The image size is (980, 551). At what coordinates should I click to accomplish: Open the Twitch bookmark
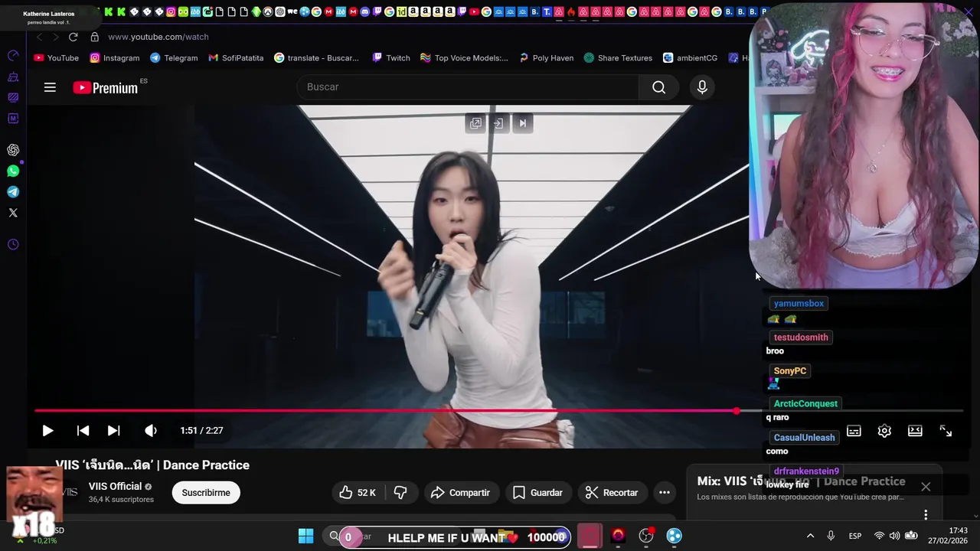391,58
